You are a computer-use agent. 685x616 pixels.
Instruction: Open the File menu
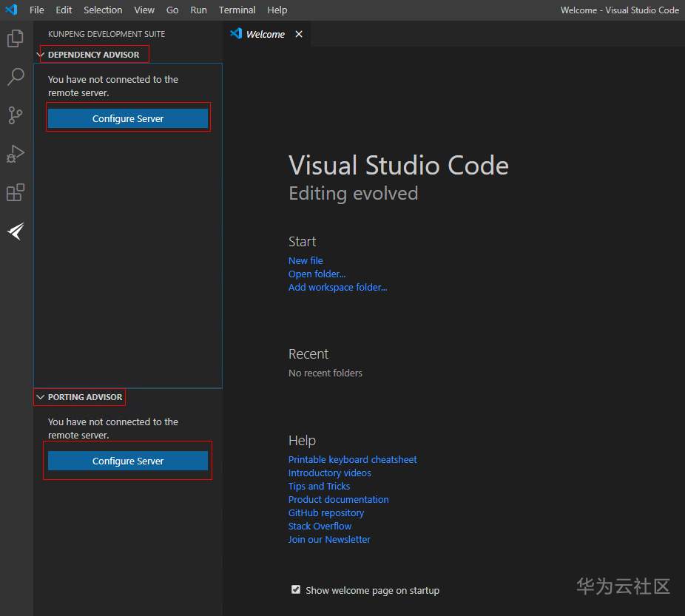[x=36, y=10]
